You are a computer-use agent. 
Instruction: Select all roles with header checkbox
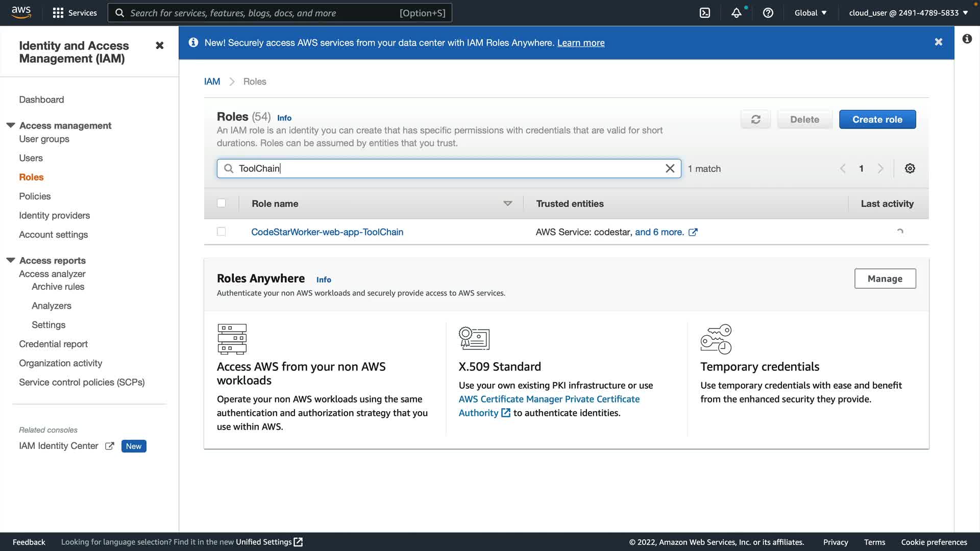click(x=221, y=203)
